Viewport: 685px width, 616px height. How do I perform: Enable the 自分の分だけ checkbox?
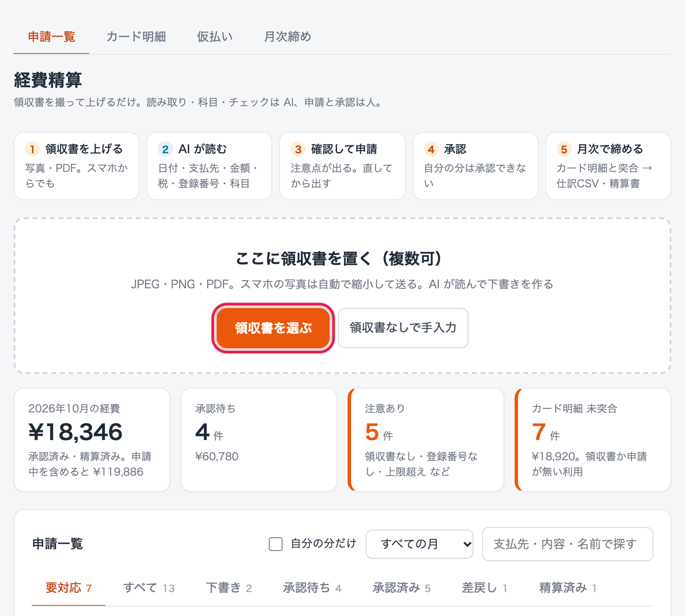276,544
